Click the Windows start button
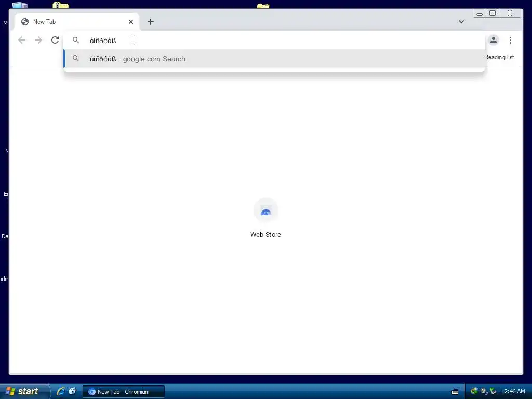The image size is (532, 399). tap(24, 391)
